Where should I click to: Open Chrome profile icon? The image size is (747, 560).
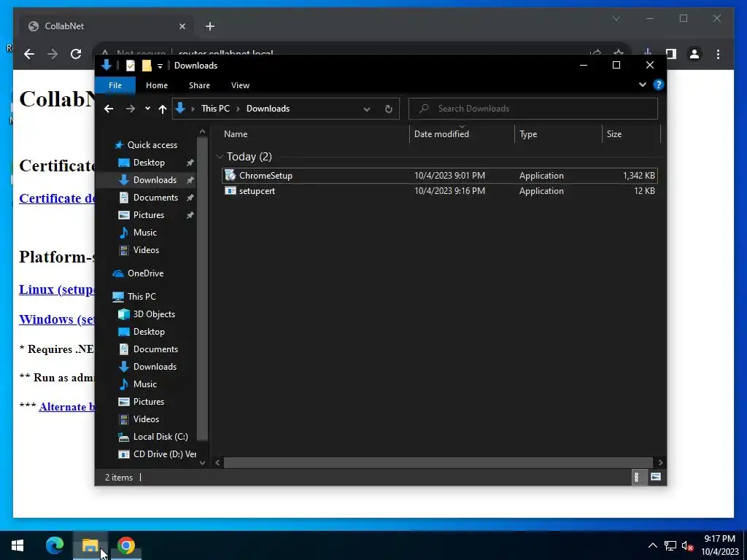[694, 54]
